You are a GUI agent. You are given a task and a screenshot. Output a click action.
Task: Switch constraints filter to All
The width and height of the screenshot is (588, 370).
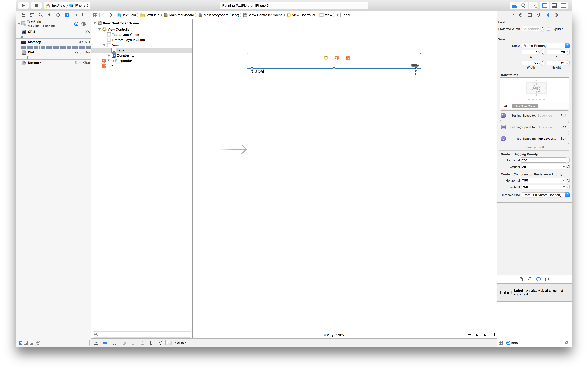pos(506,106)
